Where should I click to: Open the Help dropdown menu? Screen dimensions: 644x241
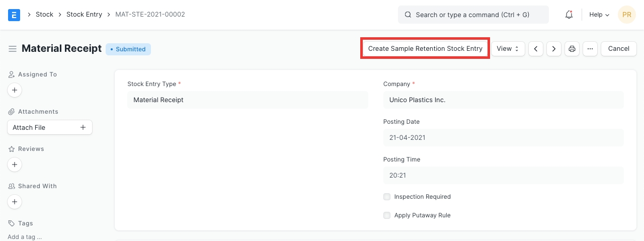tap(599, 15)
